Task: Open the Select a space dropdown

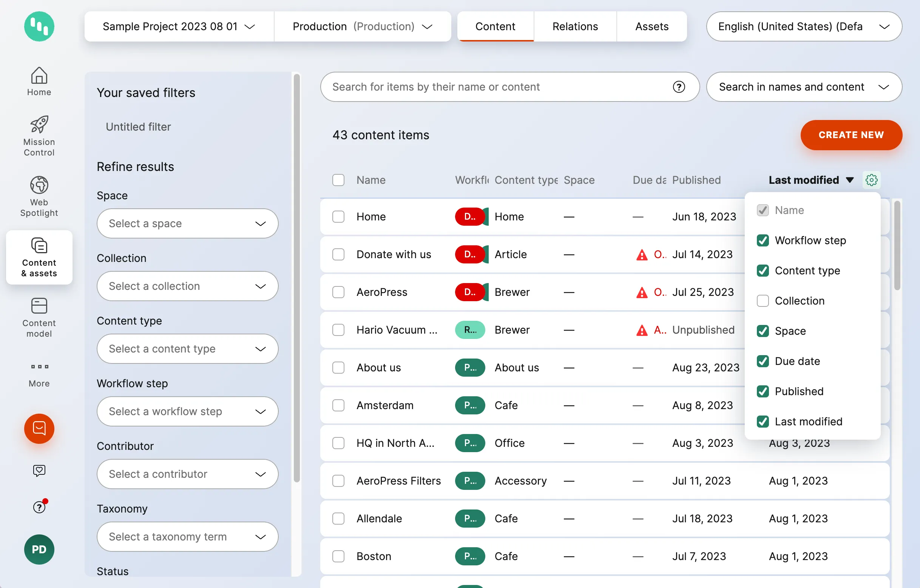Action: (x=187, y=223)
